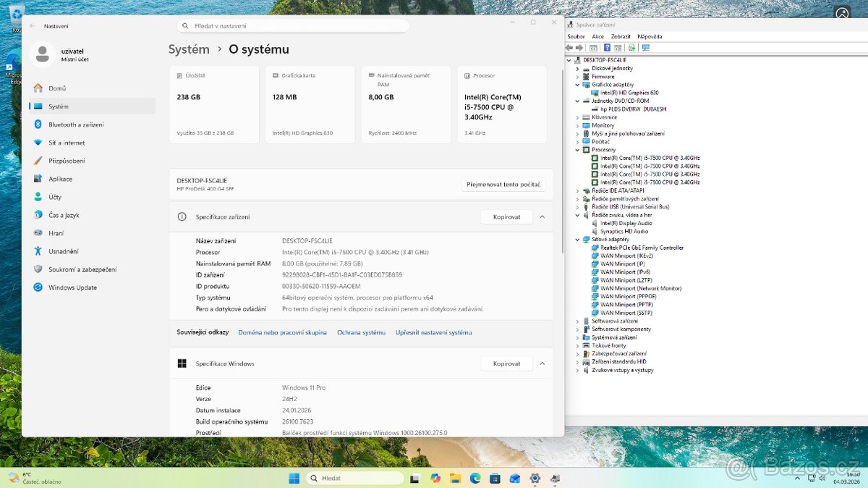Select Síť a internet in Settings sidebar
Viewport: 868px width, 488px height.
(93, 143)
